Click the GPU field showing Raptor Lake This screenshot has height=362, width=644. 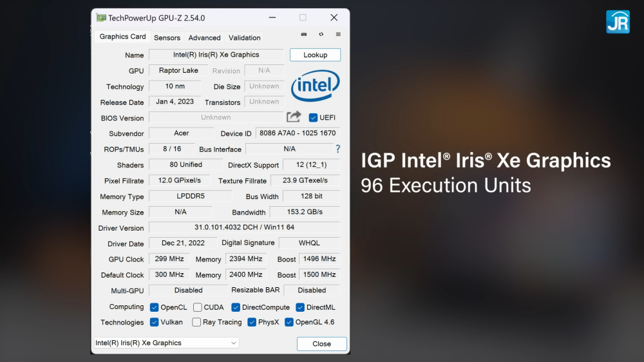point(178,70)
